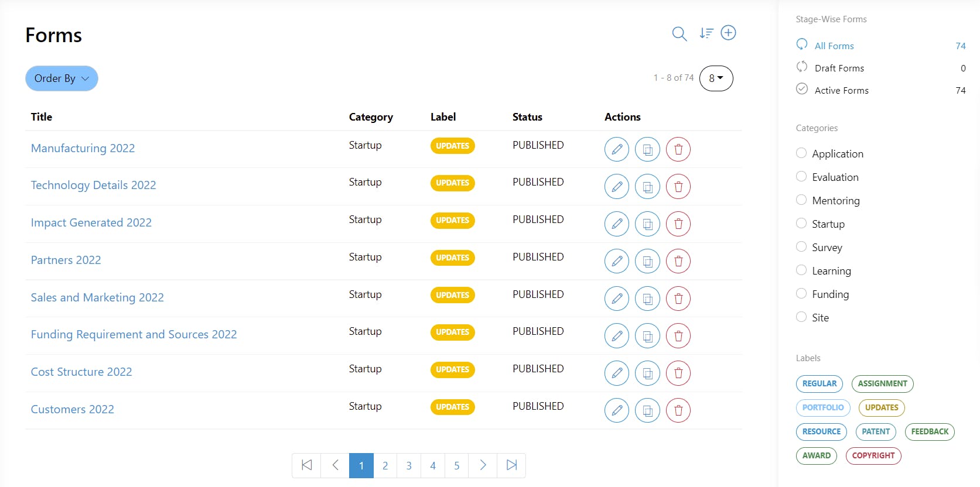Edit the Cost Structure 2022 form

[617, 373]
